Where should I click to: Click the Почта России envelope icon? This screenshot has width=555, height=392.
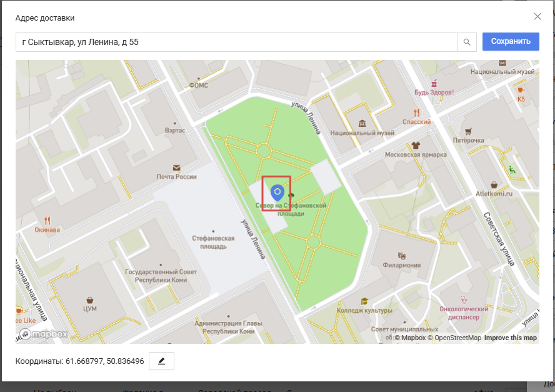(177, 168)
